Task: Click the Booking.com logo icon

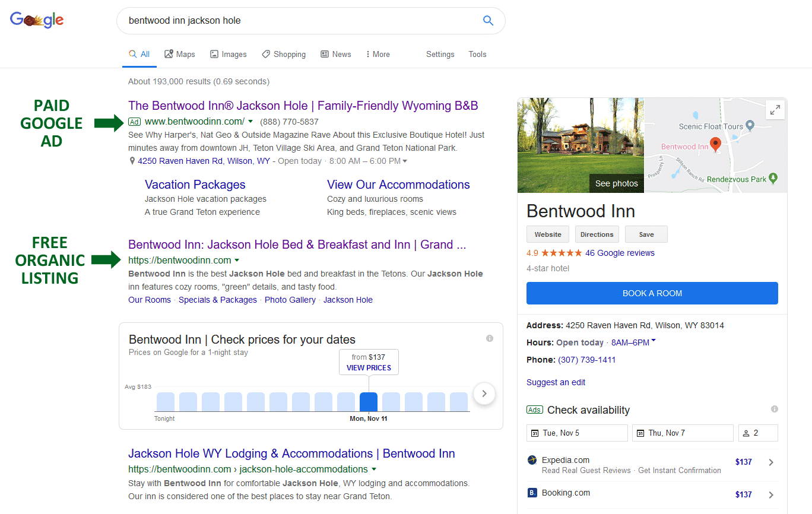Action: (x=532, y=493)
